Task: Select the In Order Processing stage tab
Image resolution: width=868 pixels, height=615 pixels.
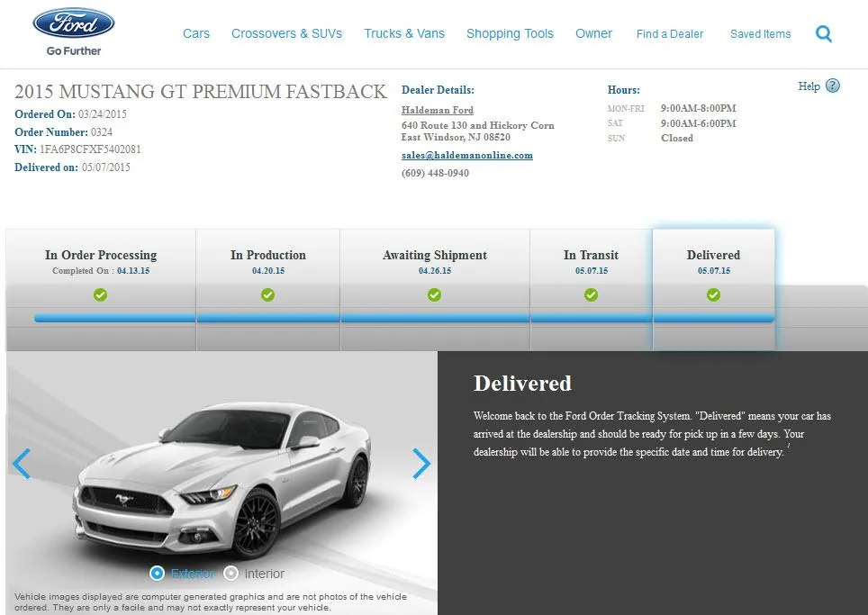Action: pos(101,290)
